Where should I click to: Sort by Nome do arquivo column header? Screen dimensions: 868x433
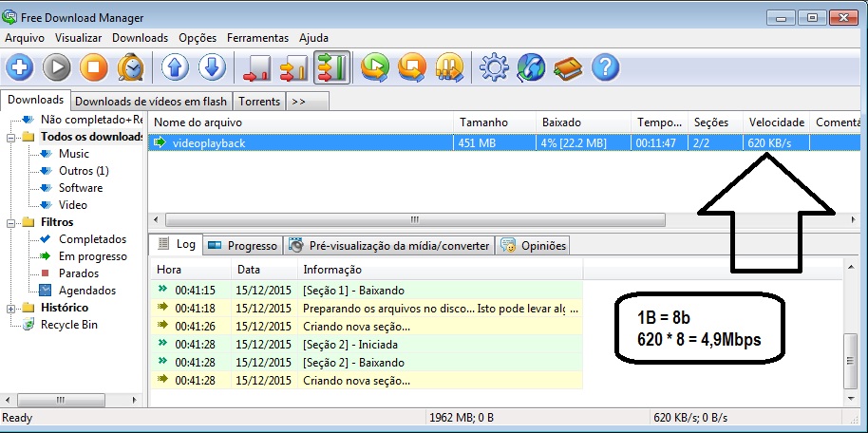301,122
